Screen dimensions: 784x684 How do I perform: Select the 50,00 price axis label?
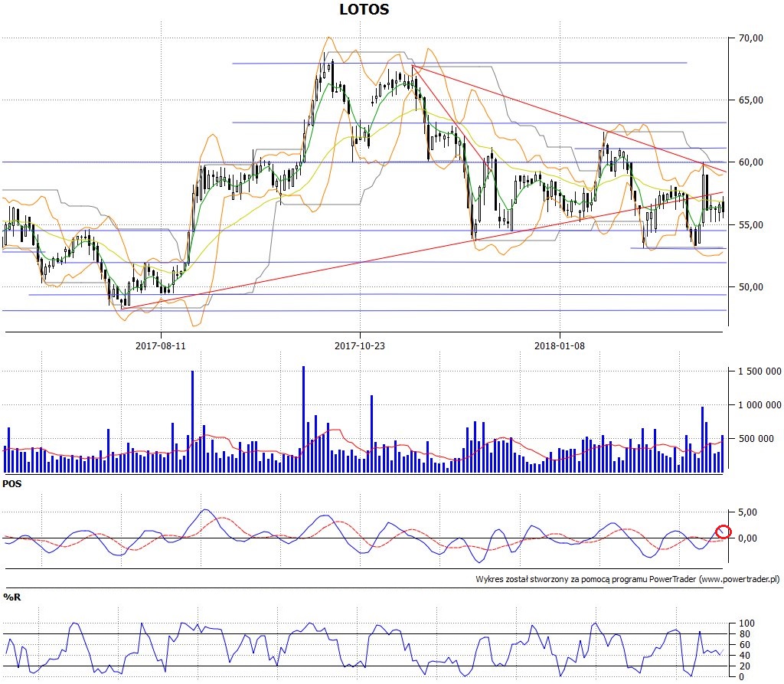(x=751, y=286)
